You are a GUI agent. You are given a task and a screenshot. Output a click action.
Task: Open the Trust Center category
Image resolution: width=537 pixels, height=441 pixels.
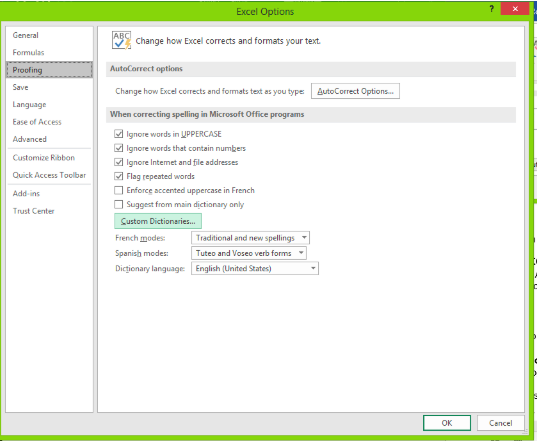point(34,211)
